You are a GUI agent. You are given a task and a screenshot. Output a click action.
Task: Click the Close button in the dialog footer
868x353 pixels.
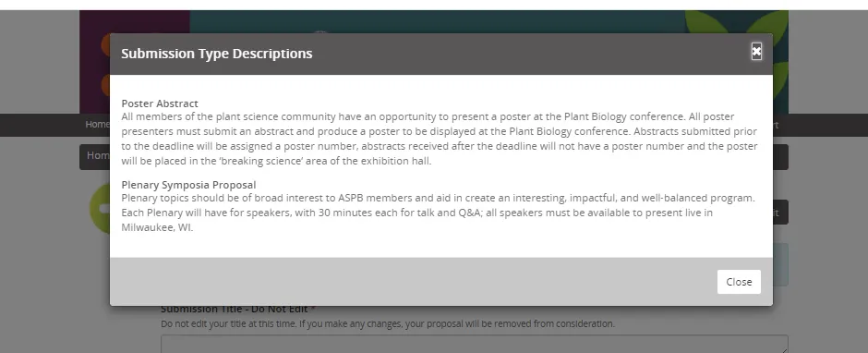(x=739, y=282)
